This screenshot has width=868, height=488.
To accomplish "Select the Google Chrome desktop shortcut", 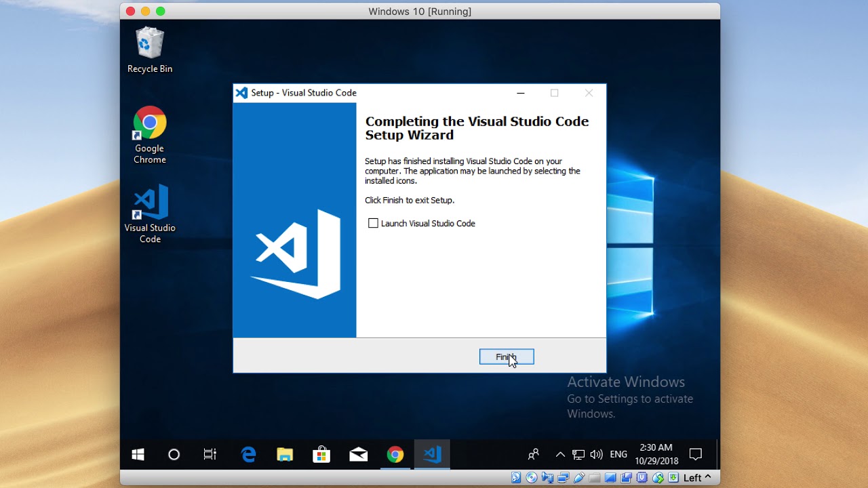I will tap(150, 135).
